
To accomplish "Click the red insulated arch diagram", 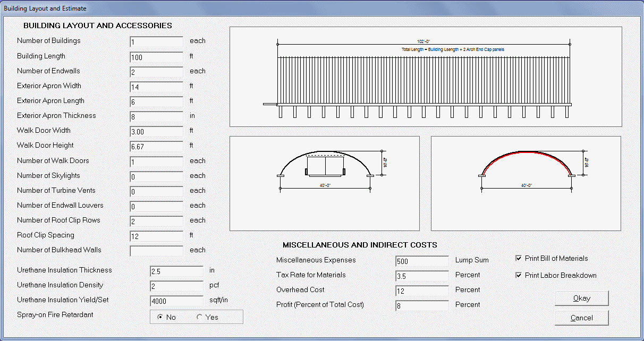I will 526,183.
